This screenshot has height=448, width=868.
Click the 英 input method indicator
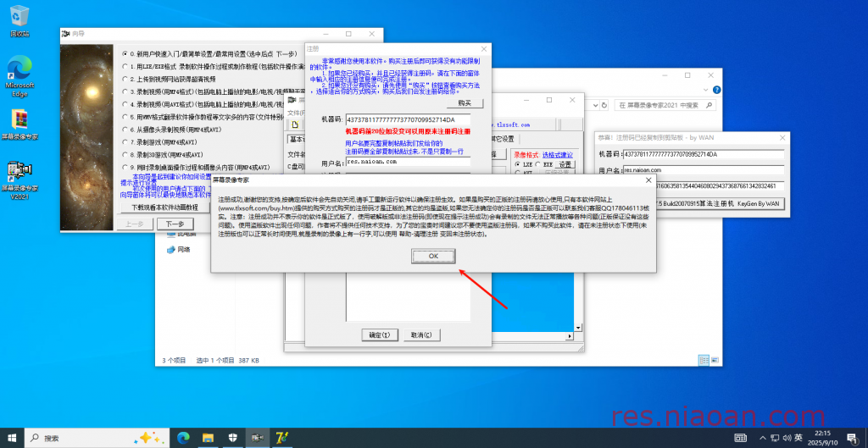[798, 438]
